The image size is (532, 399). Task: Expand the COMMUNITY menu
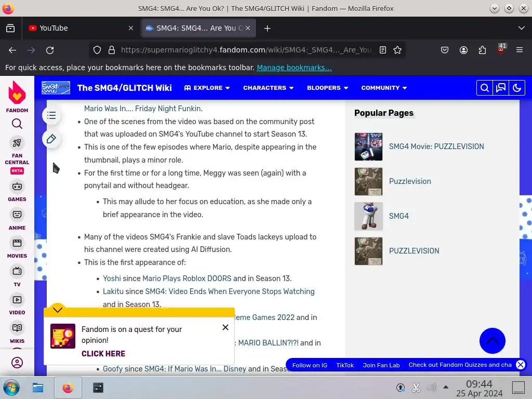click(x=384, y=88)
